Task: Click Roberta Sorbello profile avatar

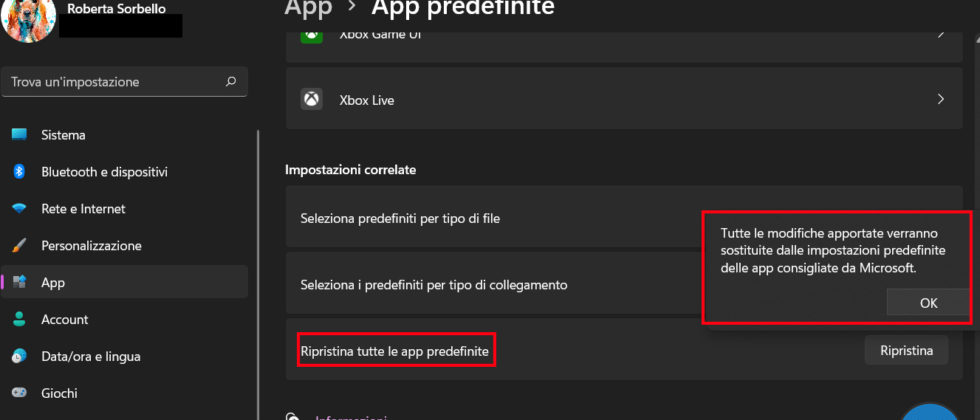Action: pyautogui.click(x=29, y=20)
